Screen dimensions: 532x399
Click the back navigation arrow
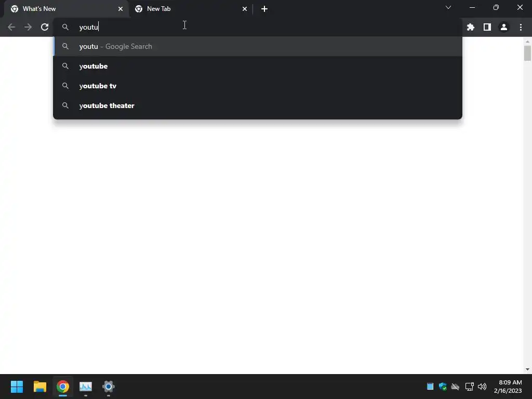11,27
